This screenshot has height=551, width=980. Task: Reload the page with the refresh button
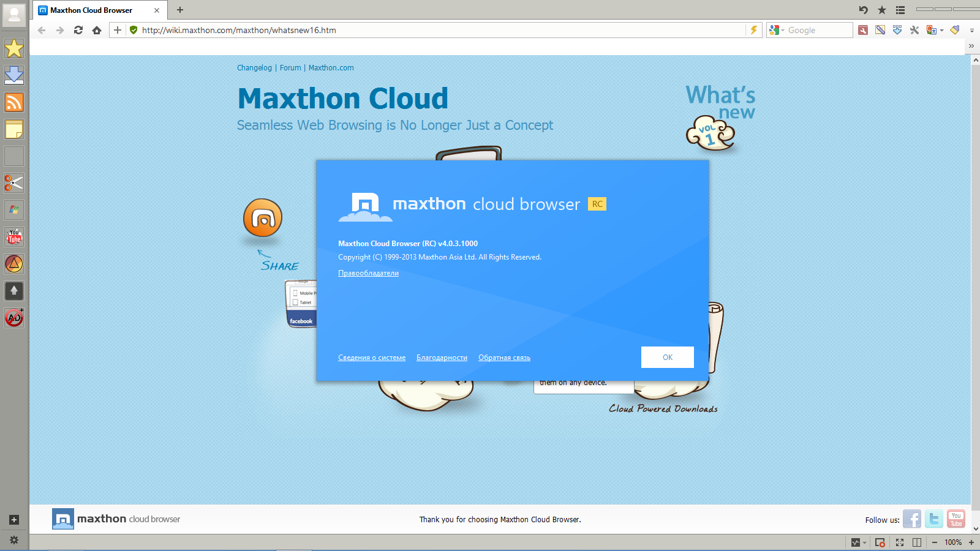[x=78, y=30]
